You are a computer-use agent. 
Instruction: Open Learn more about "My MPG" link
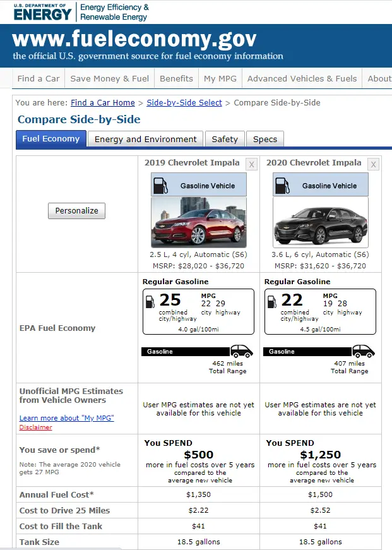(x=67, y=418)
